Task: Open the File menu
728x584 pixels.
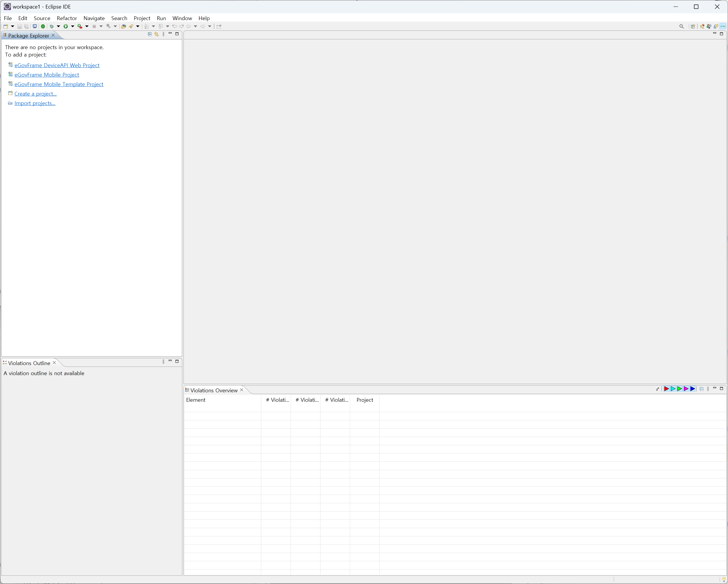Action: click(x=8, y=17)
